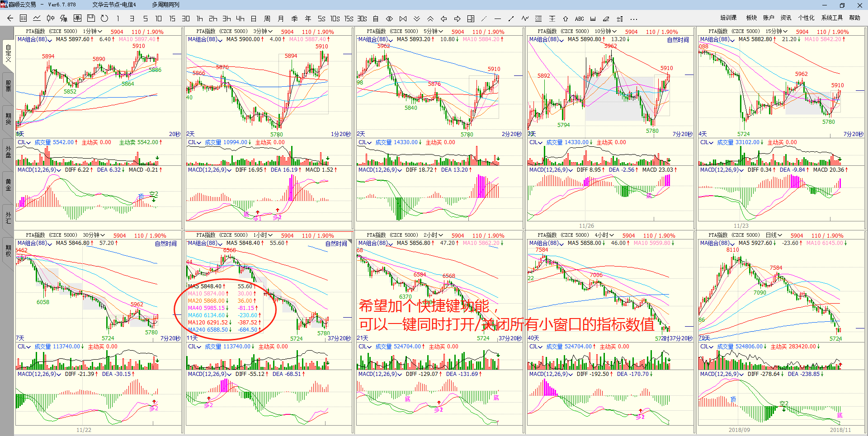The width and height of the screenshot is (868, 436).
Task: Switch to 30-minute period toolbar button
Action: pyautogui.click(x=186, y=19)
